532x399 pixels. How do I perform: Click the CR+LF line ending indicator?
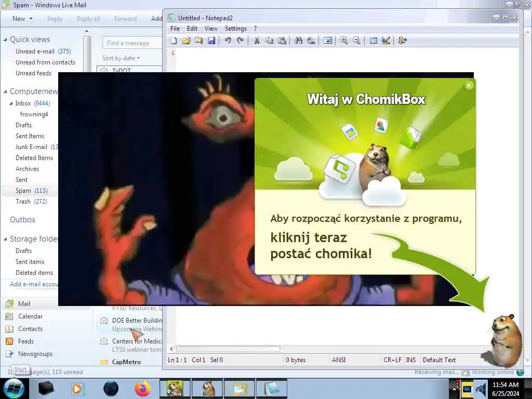click(392, 360)
